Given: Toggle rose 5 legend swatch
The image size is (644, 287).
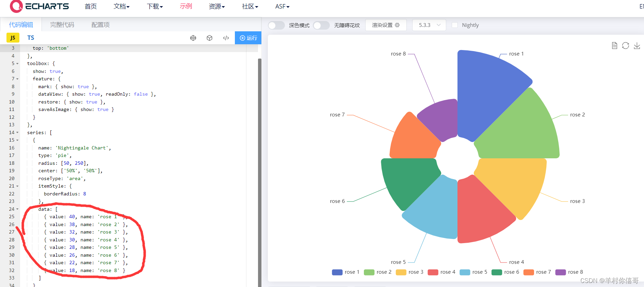Looking at the screenshot, I should (465, 272).
